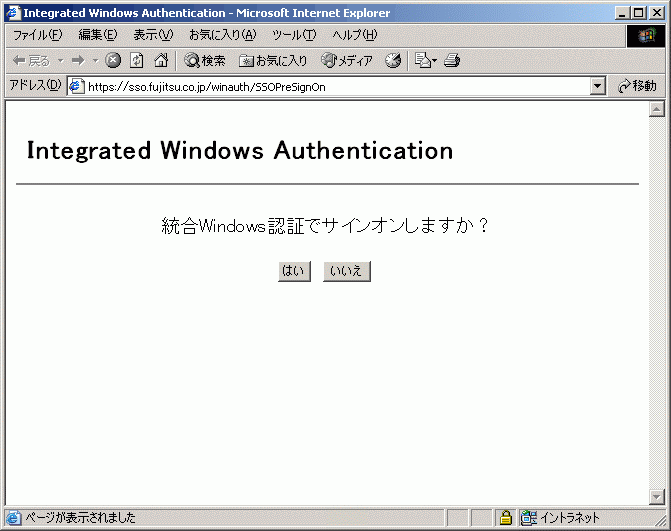Click the Windows logo throbber icon

[x=646, y=36]
